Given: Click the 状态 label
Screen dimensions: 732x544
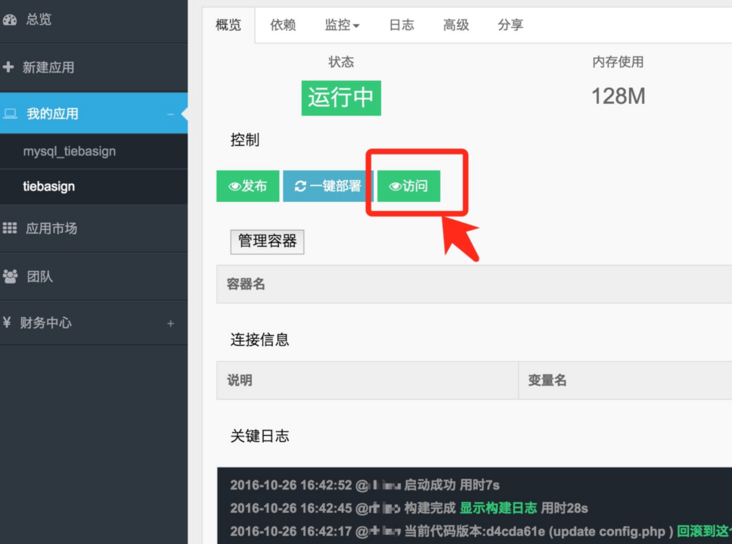Looking at the screenshot, I should coord(341,62).
